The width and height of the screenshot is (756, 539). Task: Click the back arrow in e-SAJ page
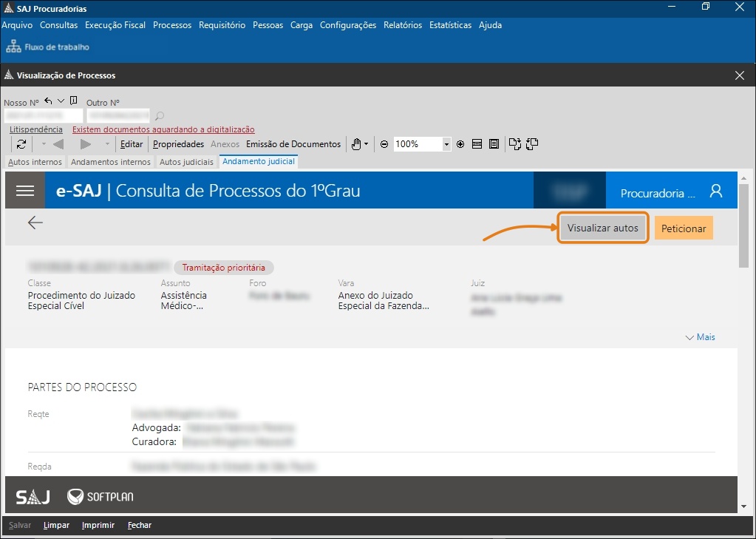[x=35, y=223]
